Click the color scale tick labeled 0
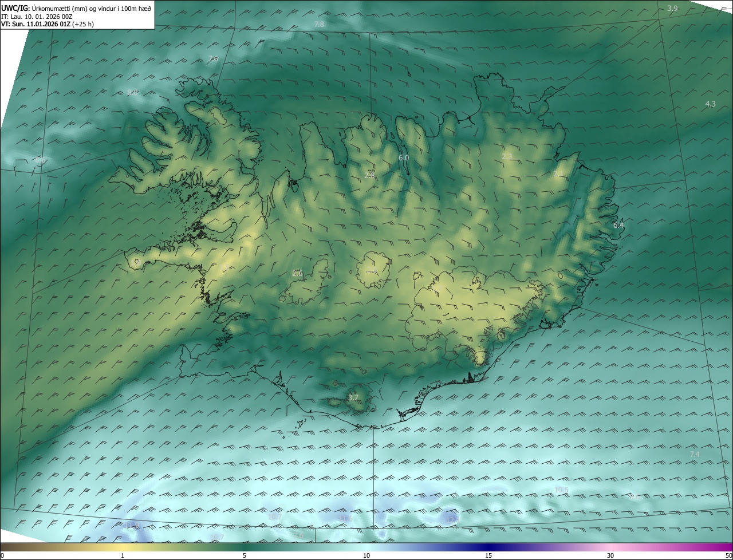 point(2,555)
